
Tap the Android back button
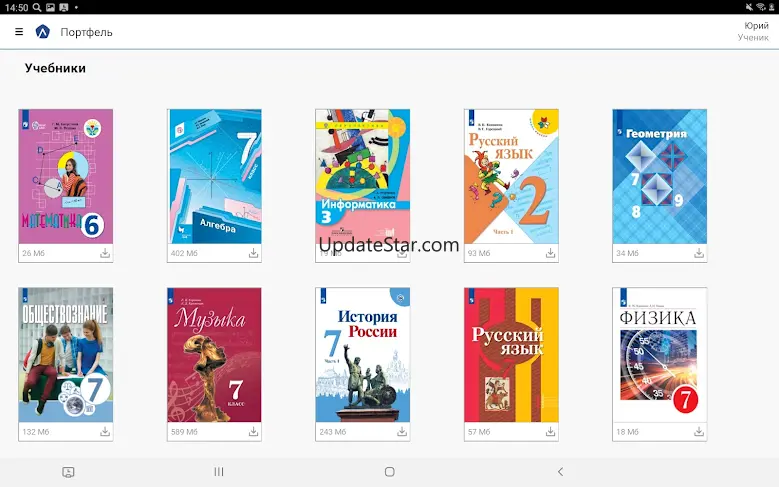(x=560, y=472)
